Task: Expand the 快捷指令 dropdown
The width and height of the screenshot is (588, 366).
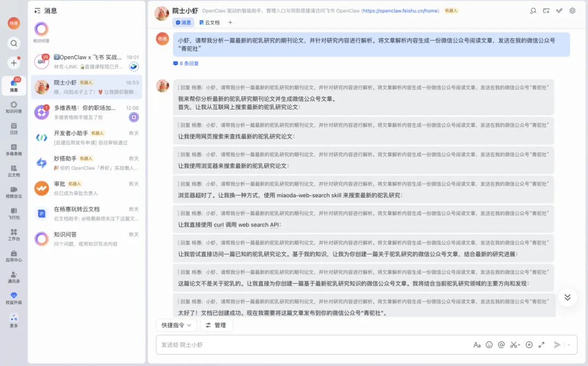Action: 176,325
